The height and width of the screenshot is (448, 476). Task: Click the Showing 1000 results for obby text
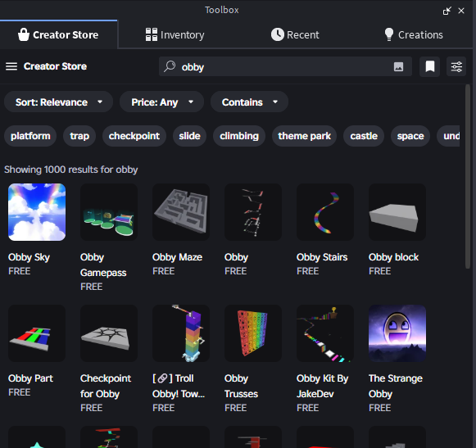[x=70, y=170]
